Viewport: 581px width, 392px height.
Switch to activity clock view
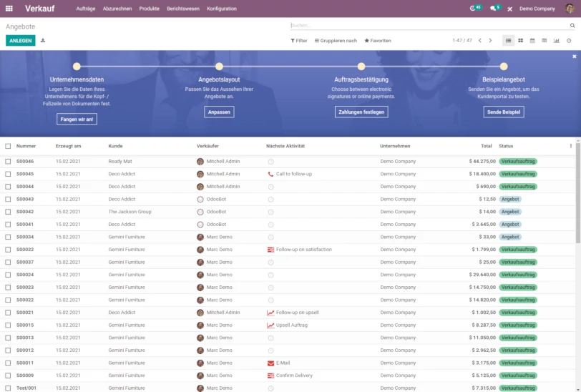[x=569, y=40]
